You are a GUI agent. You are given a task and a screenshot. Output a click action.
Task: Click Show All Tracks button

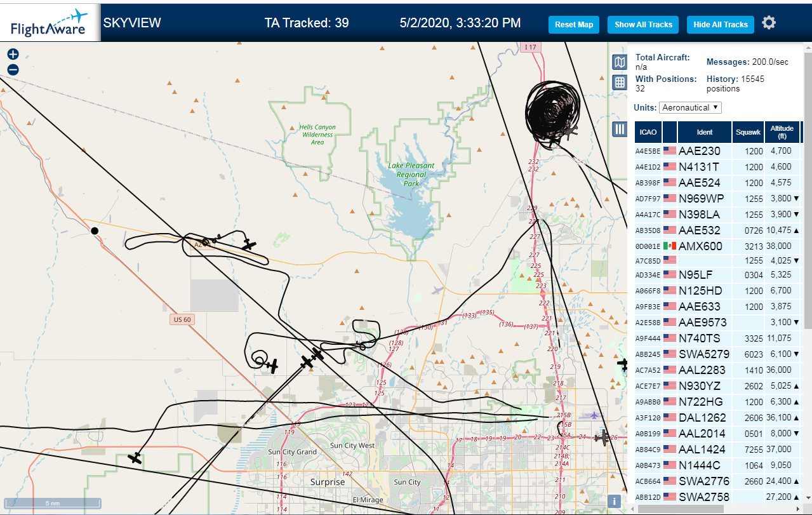[x=643, y=25]
